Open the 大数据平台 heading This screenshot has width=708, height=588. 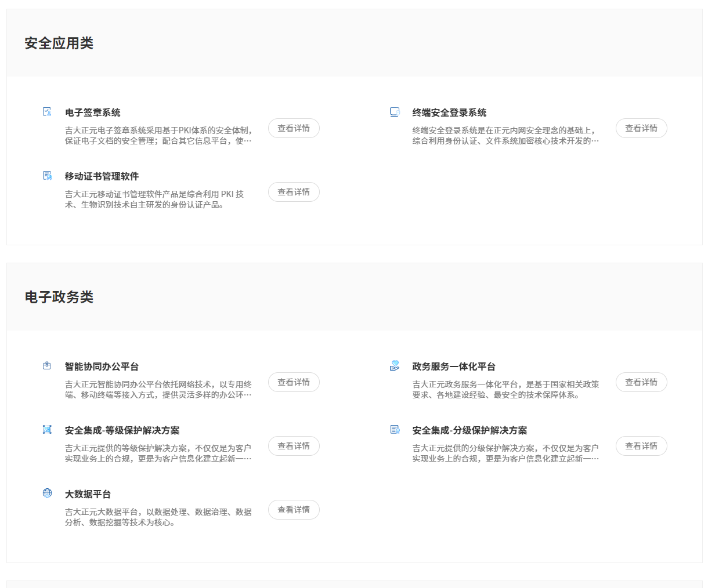[x=88, y=494]
